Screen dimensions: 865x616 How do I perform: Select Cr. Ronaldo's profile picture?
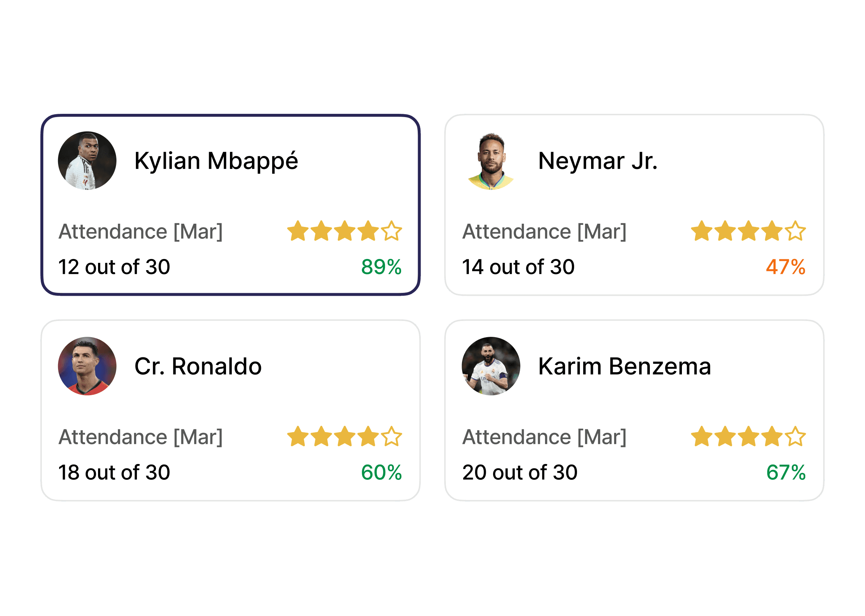pyautogui.click(x=87, y=366)
